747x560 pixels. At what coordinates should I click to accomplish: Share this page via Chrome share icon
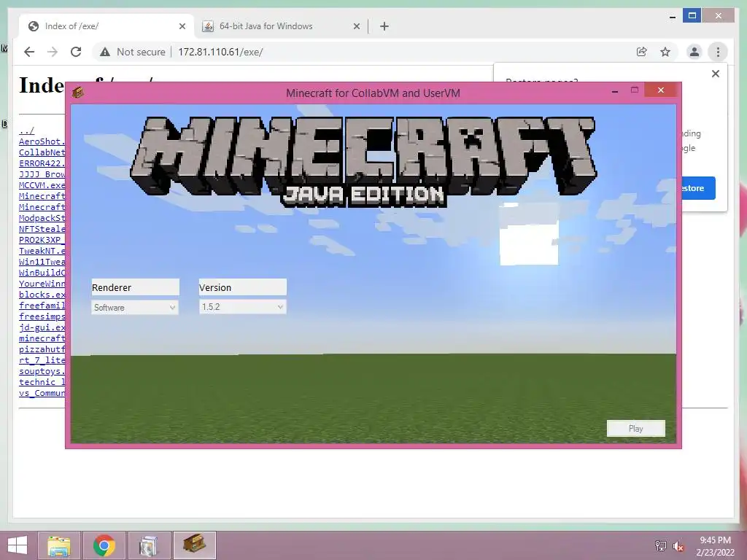point(642,52)
